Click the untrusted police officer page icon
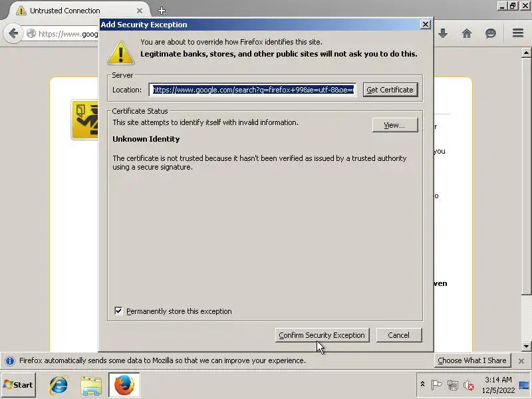Viewport: 532px width, 399px height. tap(85, 120)
